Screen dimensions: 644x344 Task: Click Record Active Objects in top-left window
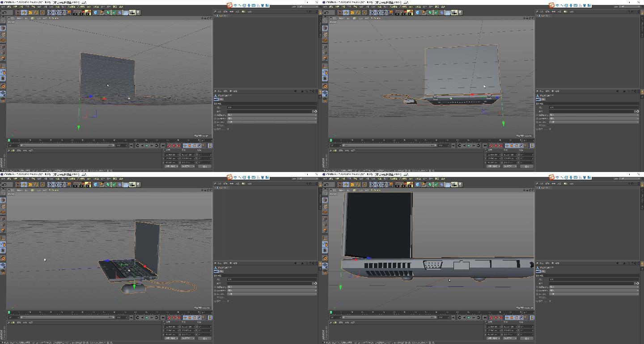(x=169, y=146)
